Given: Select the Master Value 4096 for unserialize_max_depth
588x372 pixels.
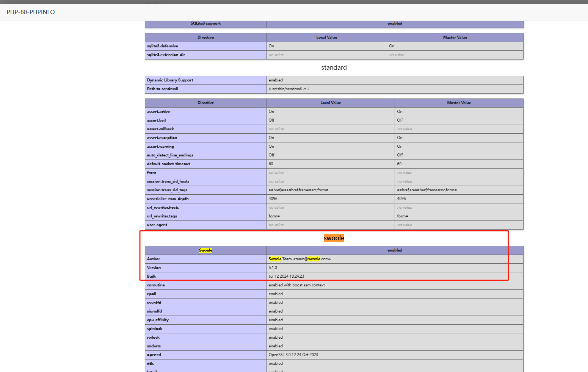Looking at the screenshot, I should [x=401, y=199].
